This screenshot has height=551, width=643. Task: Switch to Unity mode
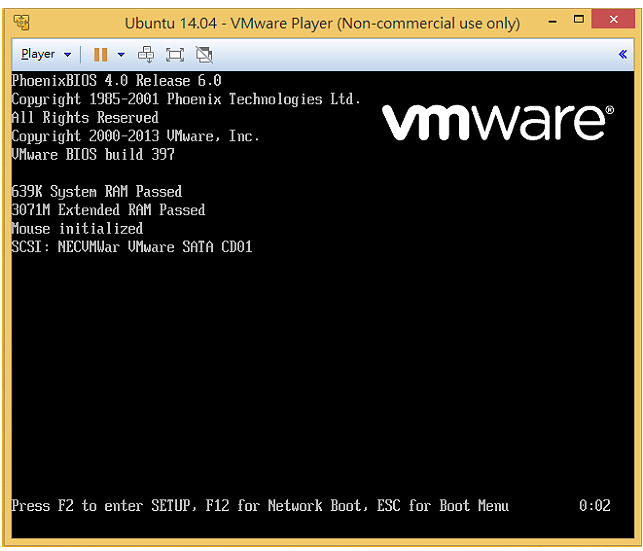point(204,55)
